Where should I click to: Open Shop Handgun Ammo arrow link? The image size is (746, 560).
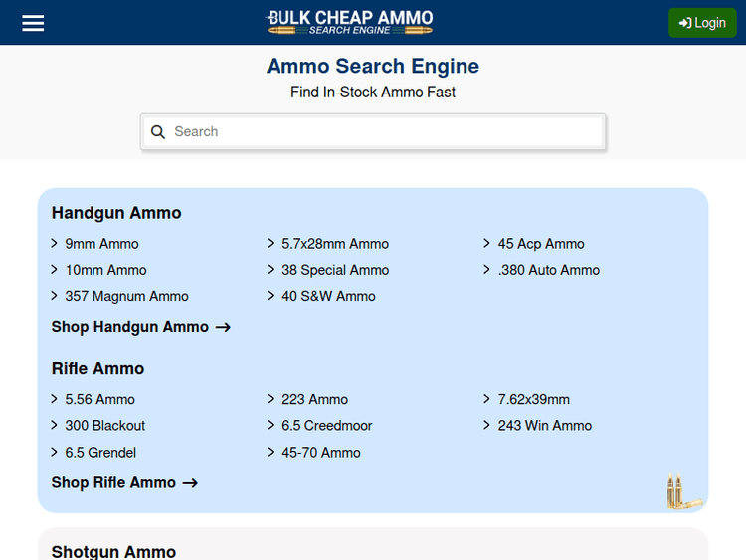coord(140,327)
